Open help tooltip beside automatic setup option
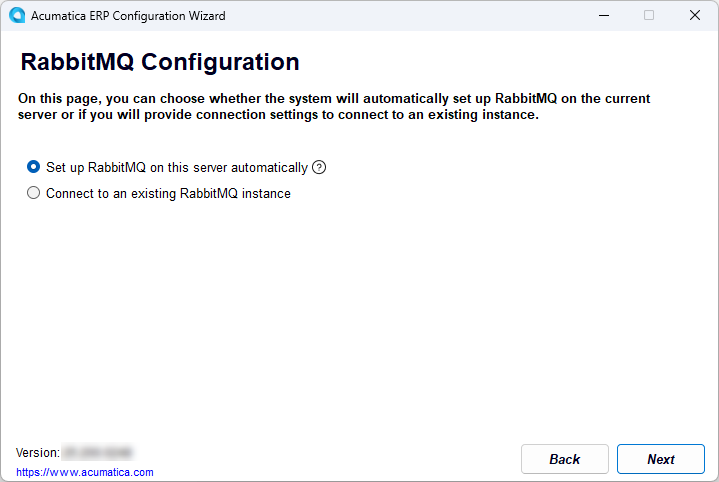The height and width of the screenshot is (482, 719). pos(319,167)
